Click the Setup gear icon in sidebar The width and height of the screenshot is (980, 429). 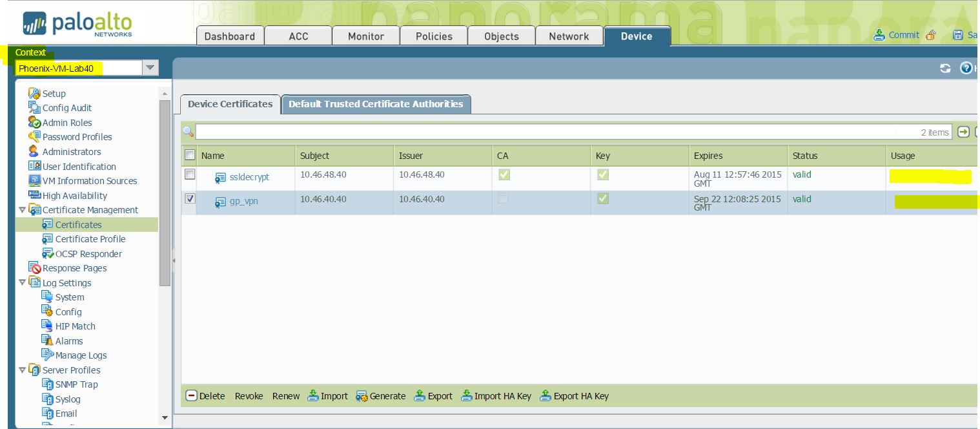34,94
